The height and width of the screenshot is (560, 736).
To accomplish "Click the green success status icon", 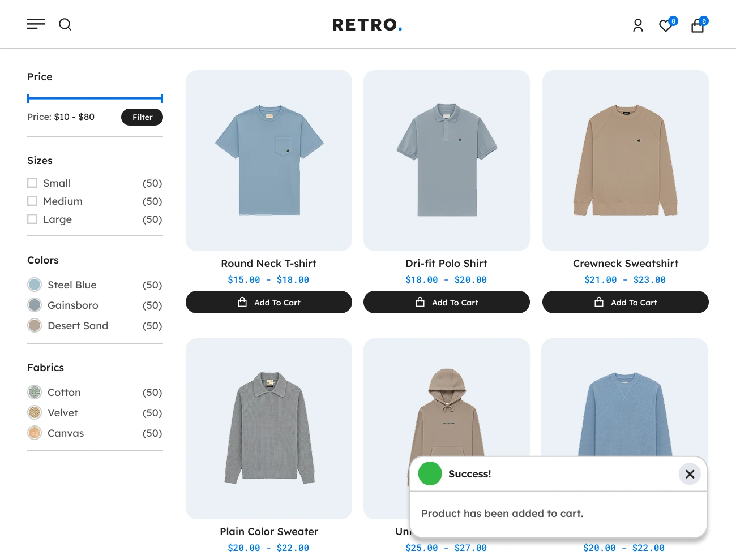I will (430, 473).
